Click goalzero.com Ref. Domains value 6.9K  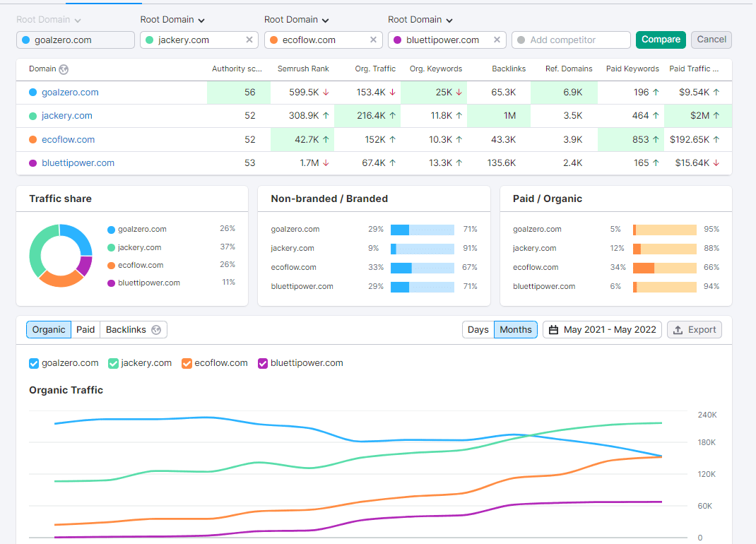click(573, 92)
